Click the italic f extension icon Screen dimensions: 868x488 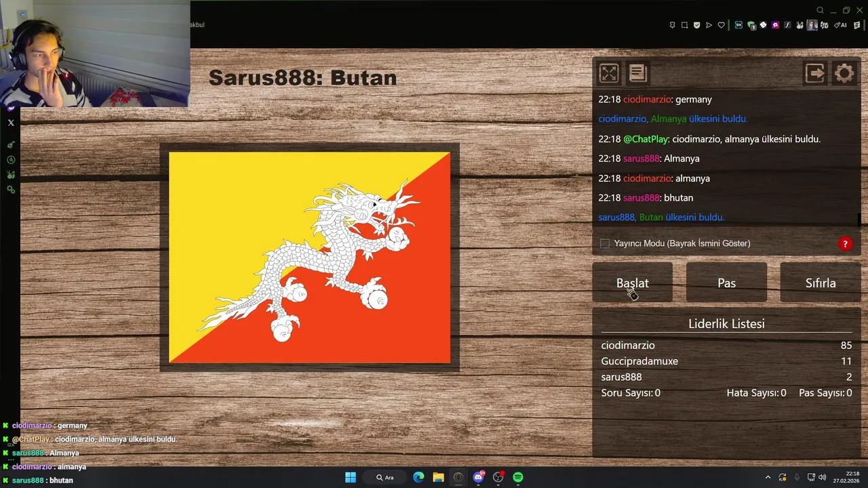(787, 25)
